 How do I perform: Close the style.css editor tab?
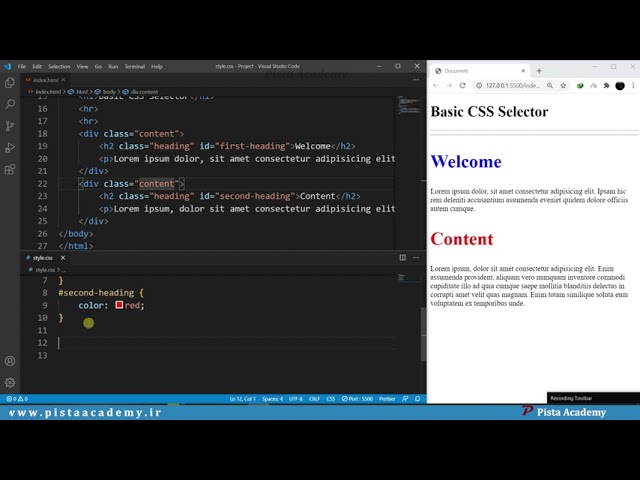point(62,258)
